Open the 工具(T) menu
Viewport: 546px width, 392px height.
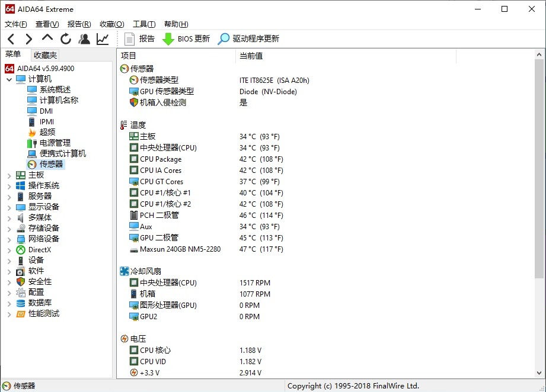[144, 24]
